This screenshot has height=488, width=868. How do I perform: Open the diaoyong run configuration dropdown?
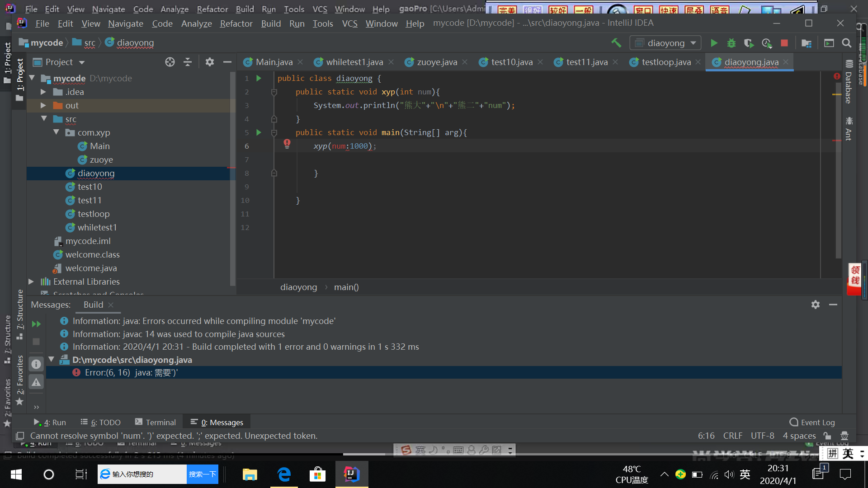665,43
